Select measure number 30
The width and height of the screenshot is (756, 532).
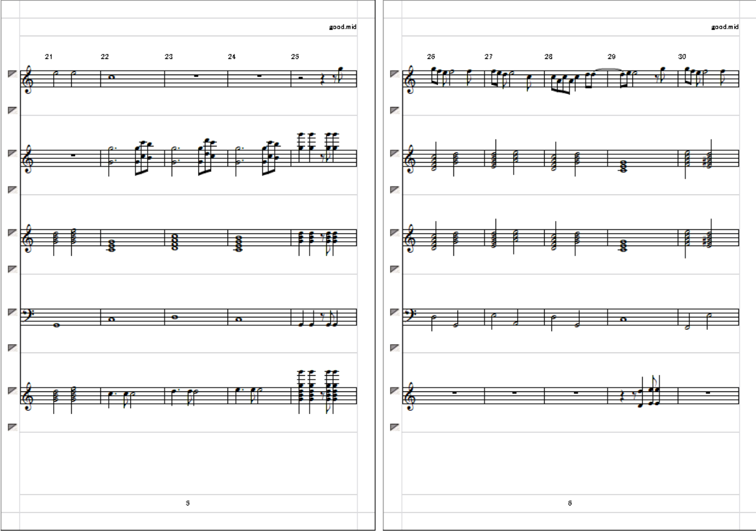click(682, 56)
